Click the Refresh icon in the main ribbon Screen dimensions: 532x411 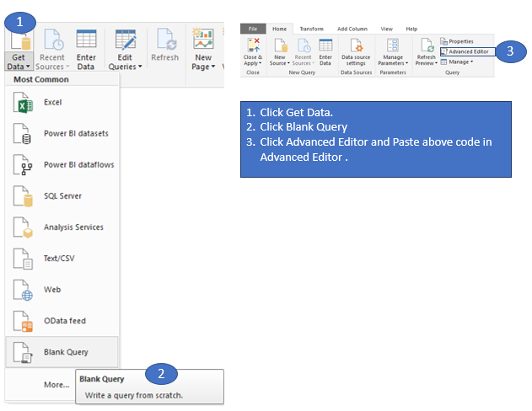167,39
